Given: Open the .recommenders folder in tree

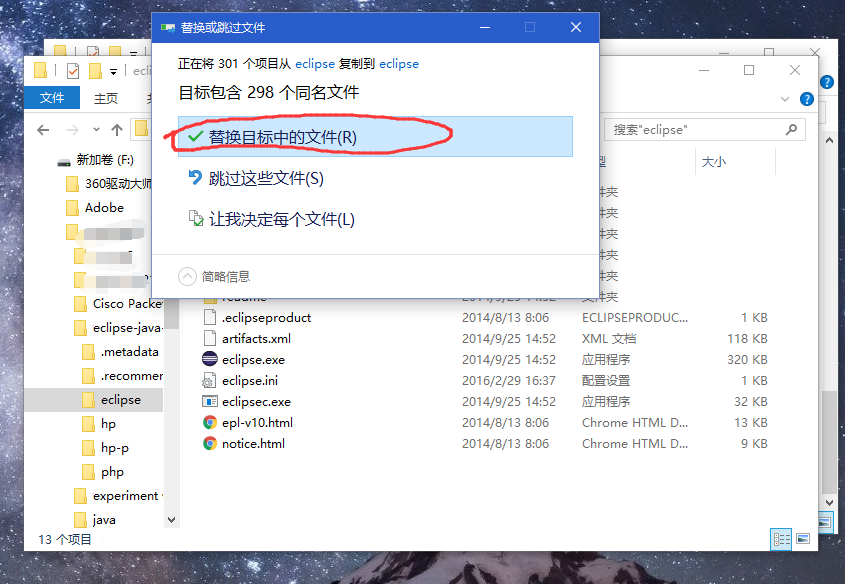Looking at the screenshot, I should pos(122,376).
